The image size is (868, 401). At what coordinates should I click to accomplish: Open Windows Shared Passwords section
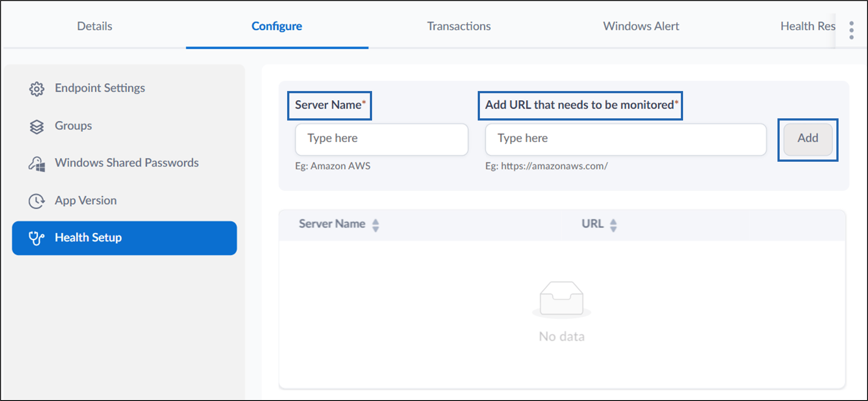point(126,163)
